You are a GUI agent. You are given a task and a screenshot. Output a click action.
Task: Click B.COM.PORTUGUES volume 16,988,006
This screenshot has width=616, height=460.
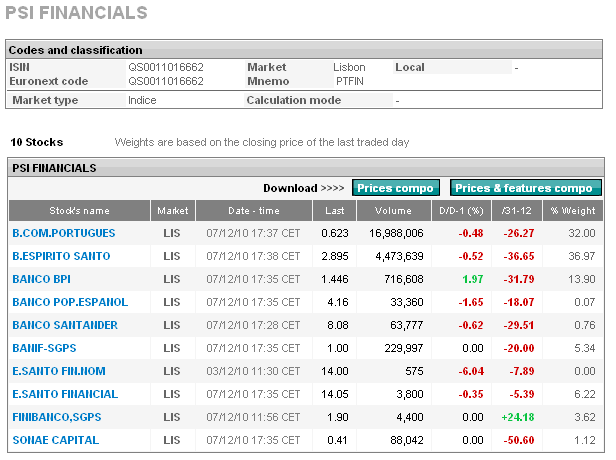[396, 233]
